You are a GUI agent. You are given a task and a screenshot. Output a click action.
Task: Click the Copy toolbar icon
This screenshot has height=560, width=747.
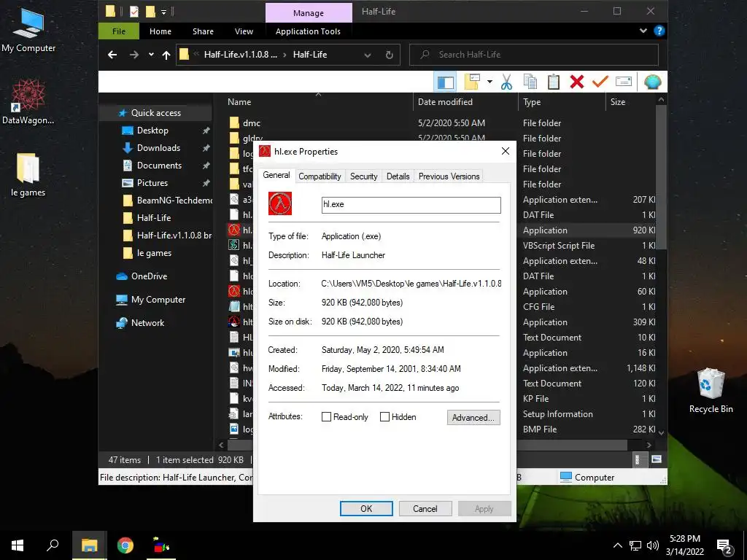point(530,82)
